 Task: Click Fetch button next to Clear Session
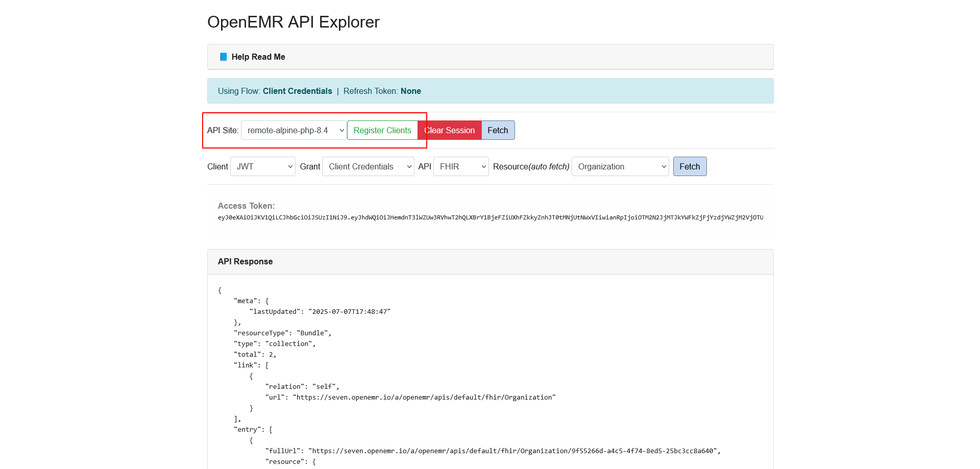[x=498, y=130]
